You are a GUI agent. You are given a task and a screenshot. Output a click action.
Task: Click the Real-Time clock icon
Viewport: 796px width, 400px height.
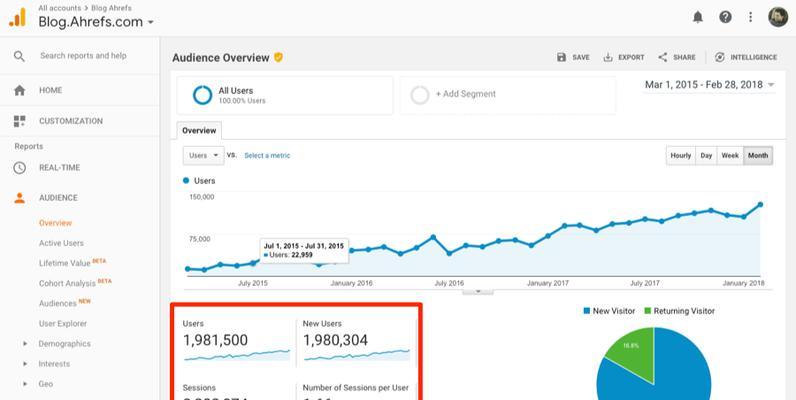19,168
